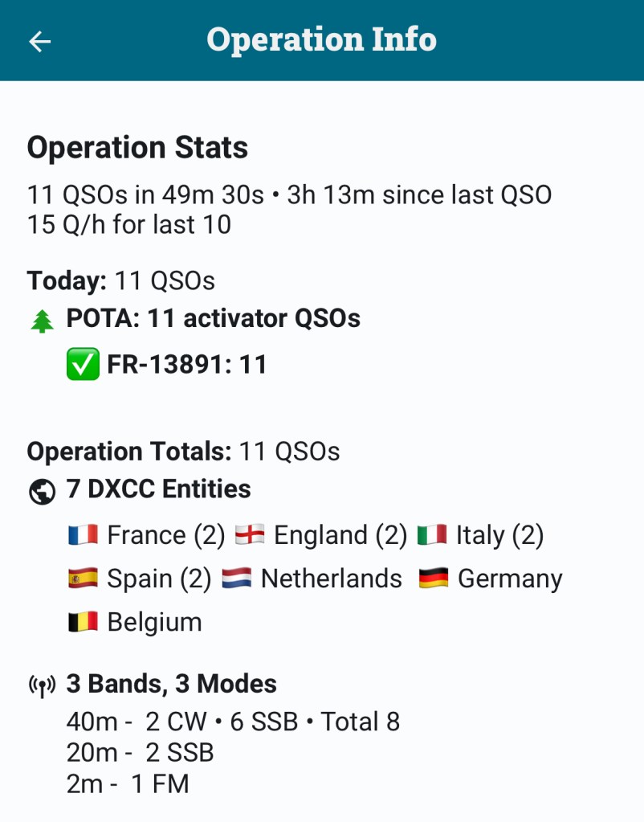Click the globe icon for DXCC Entities
This screenshot has height=822, width=644.
[x=42, y=490]
